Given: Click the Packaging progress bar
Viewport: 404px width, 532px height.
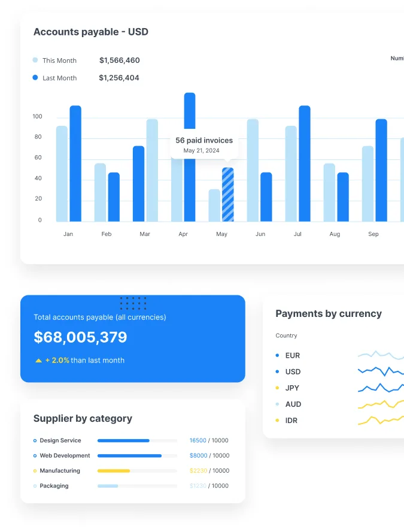Looking at the screenshot, I should pos(137,486).
